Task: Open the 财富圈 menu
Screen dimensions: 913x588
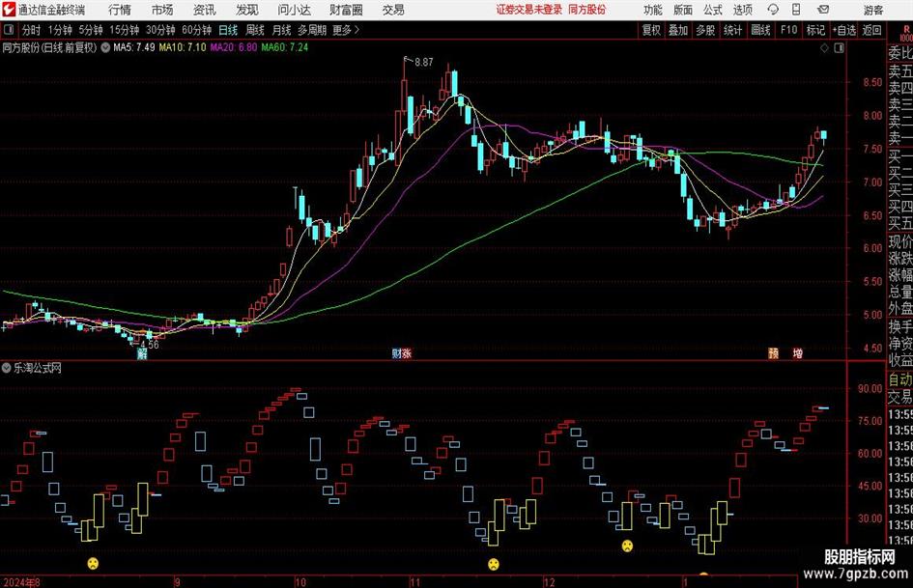Action: click(x=346, y=10)
